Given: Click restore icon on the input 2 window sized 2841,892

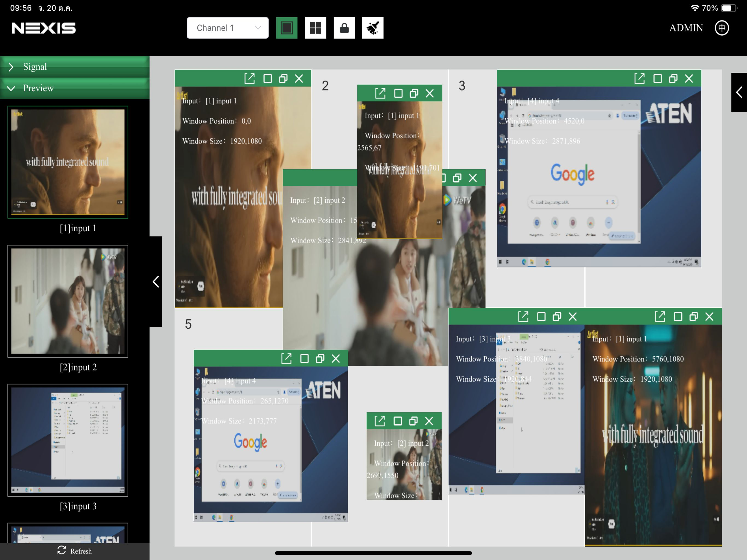Looking at the screenshot, I should pyautogui.click(x=457, y=178).
